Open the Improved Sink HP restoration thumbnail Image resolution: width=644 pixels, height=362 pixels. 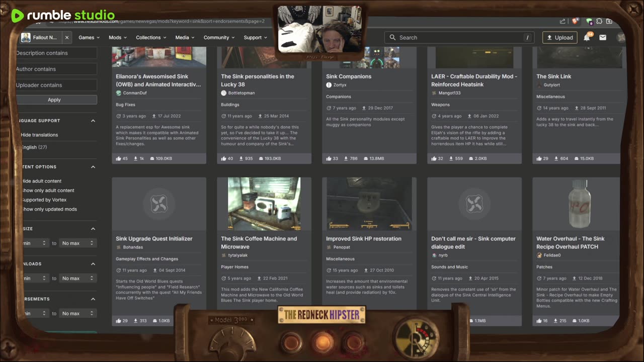click(x=369, y=204)
